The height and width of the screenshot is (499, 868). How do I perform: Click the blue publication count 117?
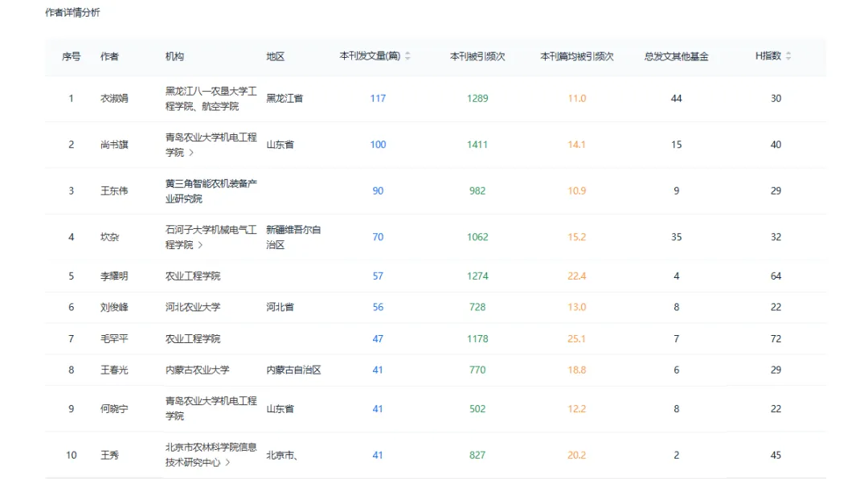378,99
